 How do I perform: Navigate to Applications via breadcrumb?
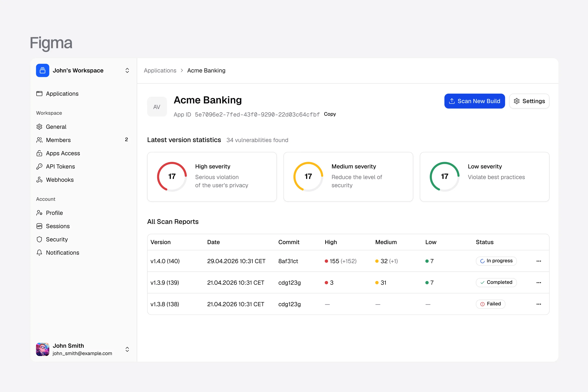[160, 70]
